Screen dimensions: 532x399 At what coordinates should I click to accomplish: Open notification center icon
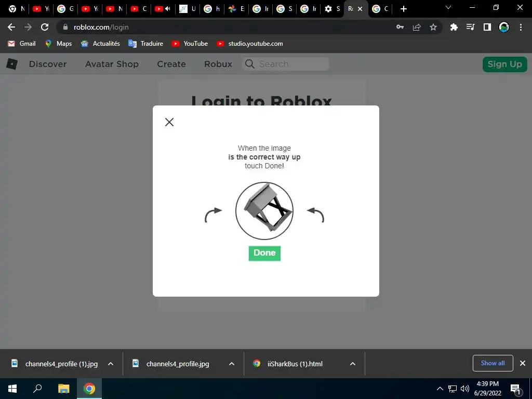515,389
